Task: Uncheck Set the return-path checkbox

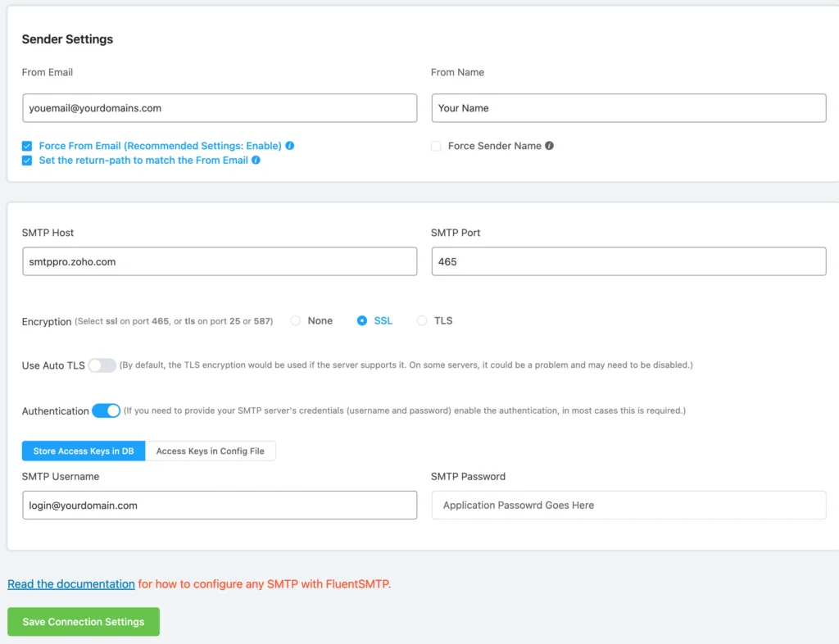Action: point(27,161)
